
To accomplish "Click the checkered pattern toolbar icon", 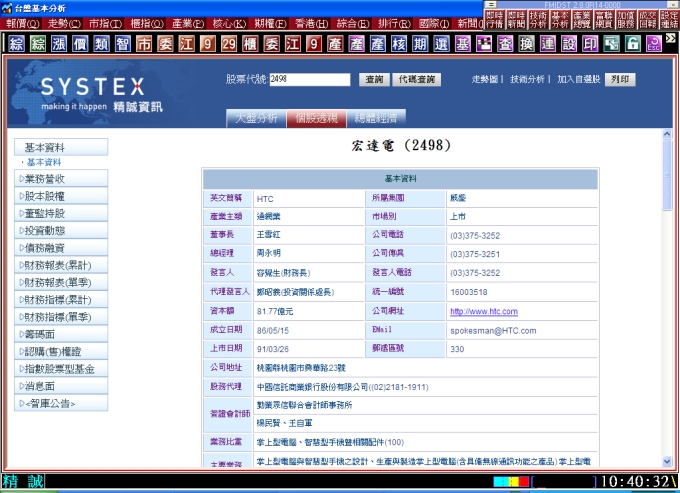I will 484,44.
